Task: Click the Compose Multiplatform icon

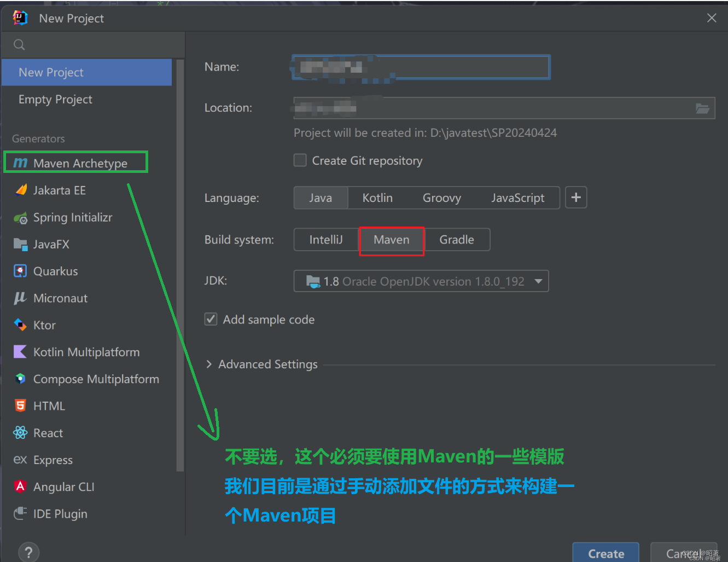Action: tap(20, 379)
